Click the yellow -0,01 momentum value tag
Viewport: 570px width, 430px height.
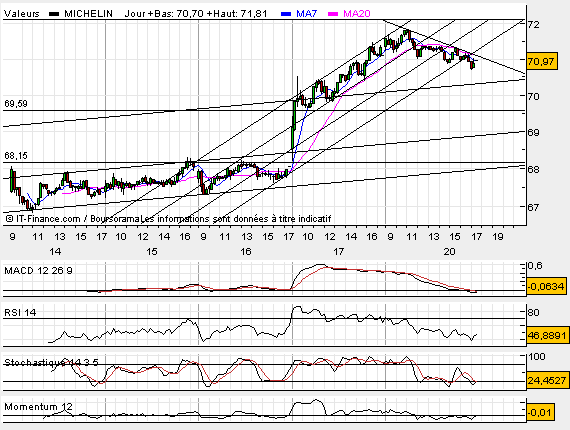coord(540,413)
